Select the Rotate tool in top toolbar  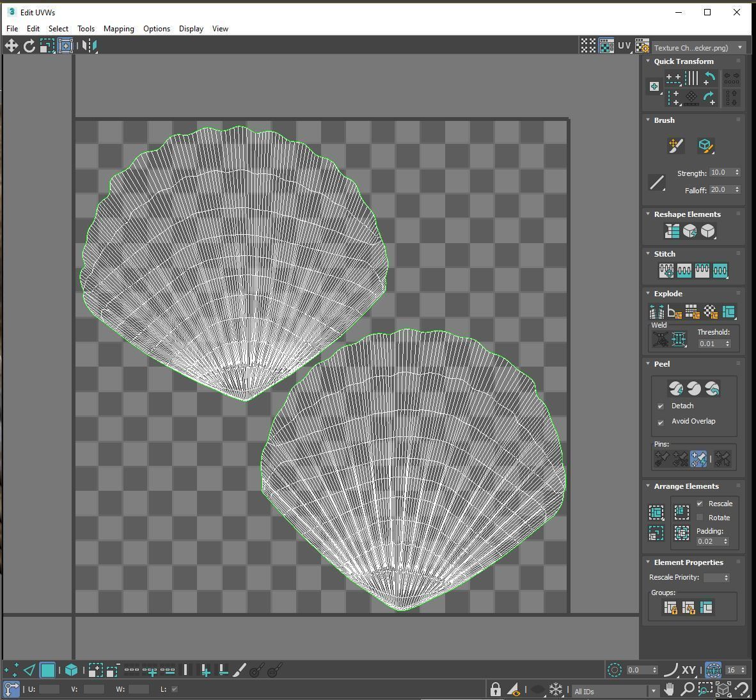point(29,46)
